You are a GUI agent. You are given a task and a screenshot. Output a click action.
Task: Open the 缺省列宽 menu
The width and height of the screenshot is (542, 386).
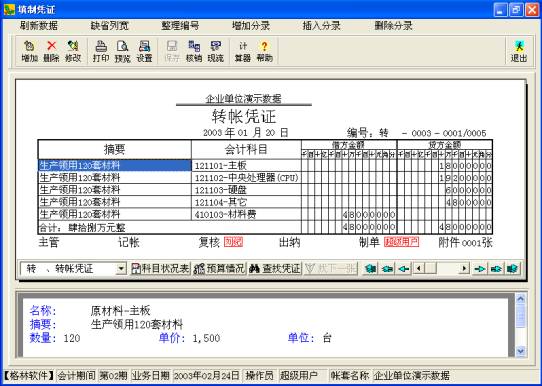[110, 26]
